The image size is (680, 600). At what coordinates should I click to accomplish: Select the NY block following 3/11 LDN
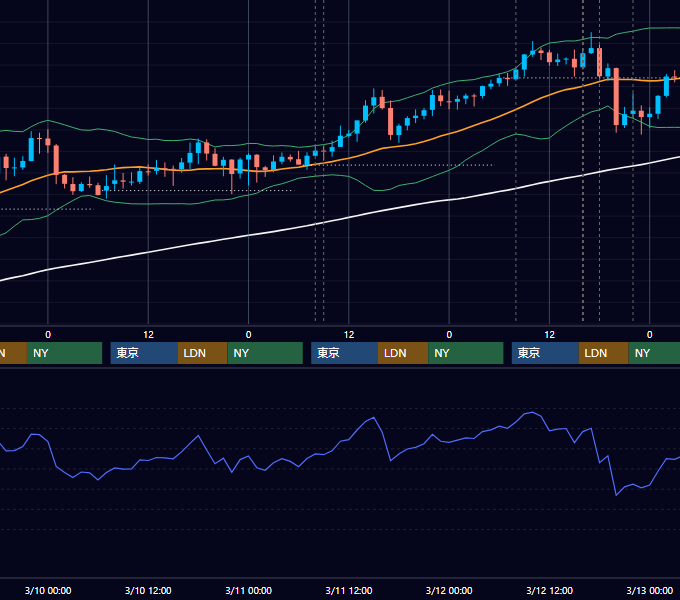(x=466, y=353)
